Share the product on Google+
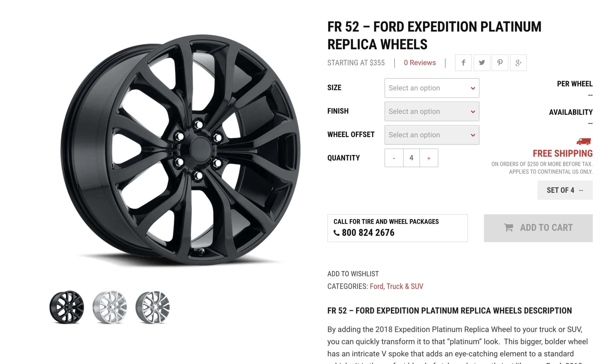 [518, 63]
